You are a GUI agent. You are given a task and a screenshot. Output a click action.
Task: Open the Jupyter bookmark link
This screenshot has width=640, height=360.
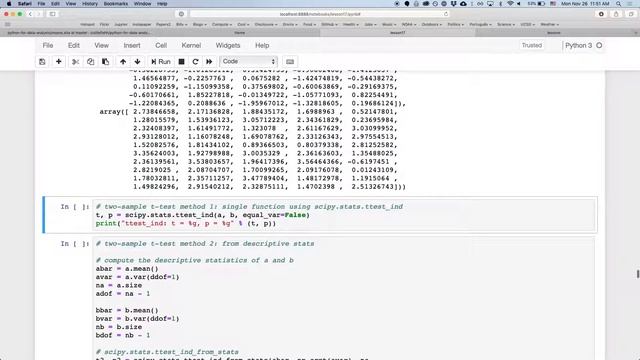click(x=120, y=24)
